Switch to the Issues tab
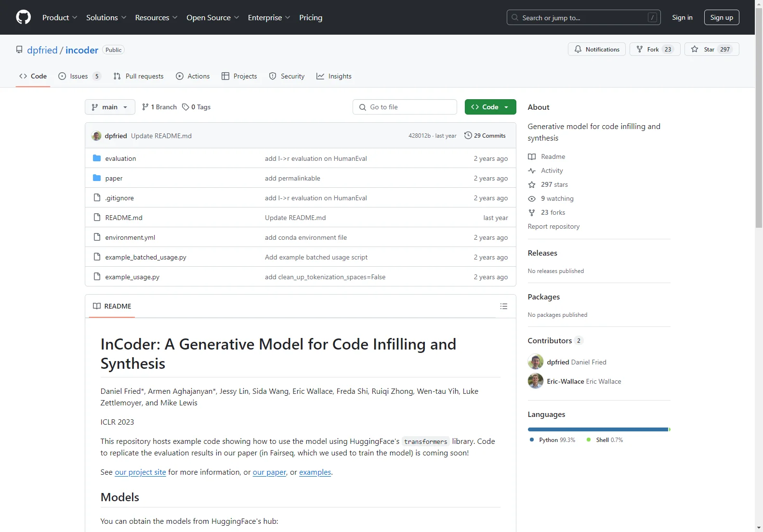This screenshot has width=763, height=532. tap(79, 76)
